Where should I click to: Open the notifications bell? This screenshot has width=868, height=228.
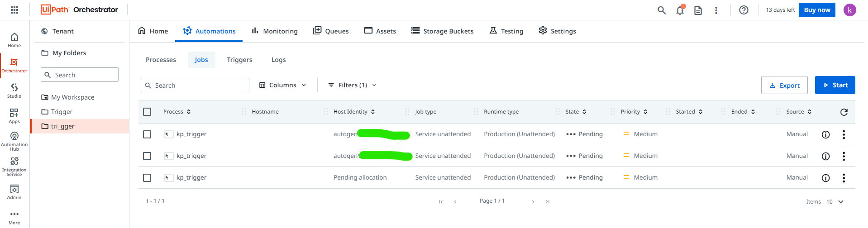680,10
